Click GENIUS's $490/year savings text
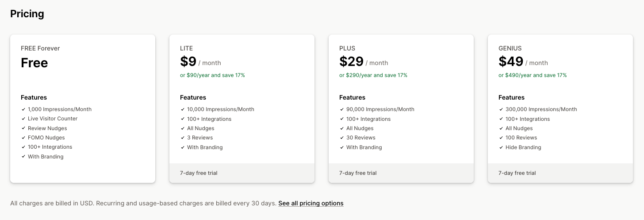This screenshot has width=644, height=220. click(533, 75)
